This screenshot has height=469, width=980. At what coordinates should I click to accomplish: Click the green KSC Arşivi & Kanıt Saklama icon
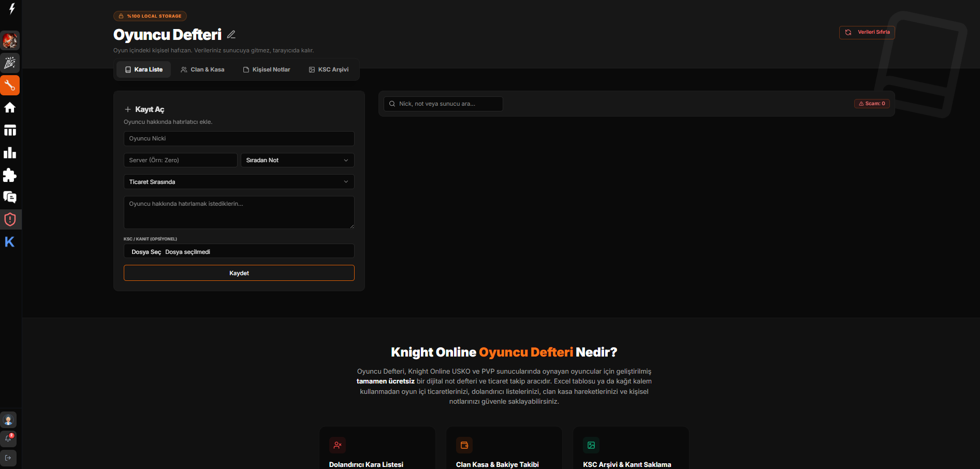tap(591, 445)
